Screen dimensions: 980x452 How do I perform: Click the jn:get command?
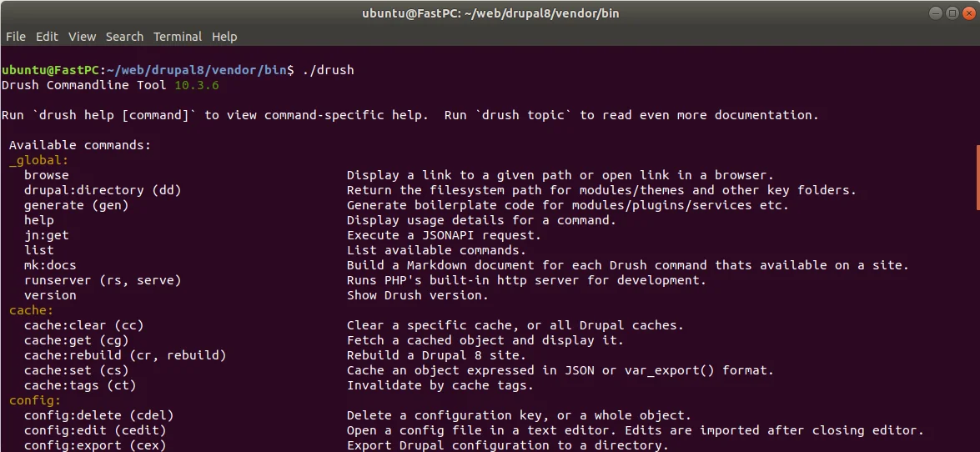(x=46, y=235)
